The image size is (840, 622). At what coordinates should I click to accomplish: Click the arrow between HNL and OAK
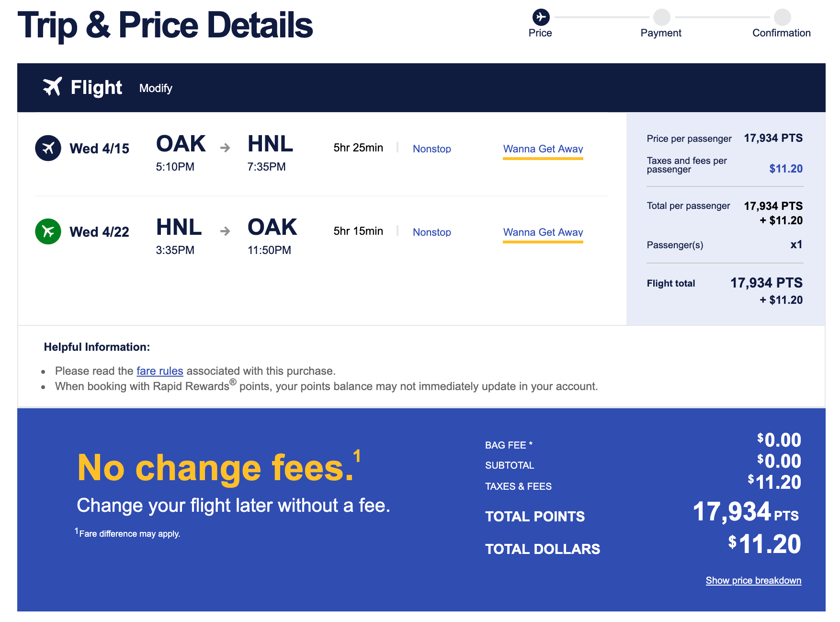point(225,231)
